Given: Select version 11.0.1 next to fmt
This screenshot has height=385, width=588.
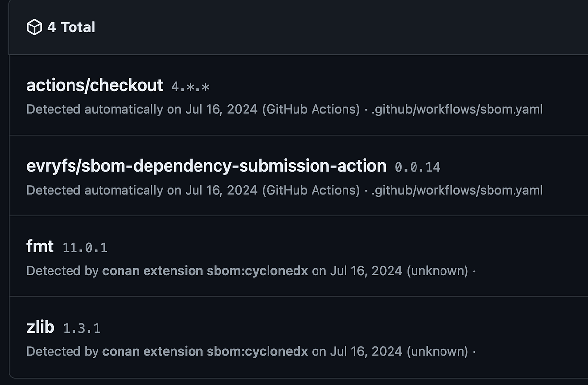Looking at the screenshot, I should (x=84, y=247).
